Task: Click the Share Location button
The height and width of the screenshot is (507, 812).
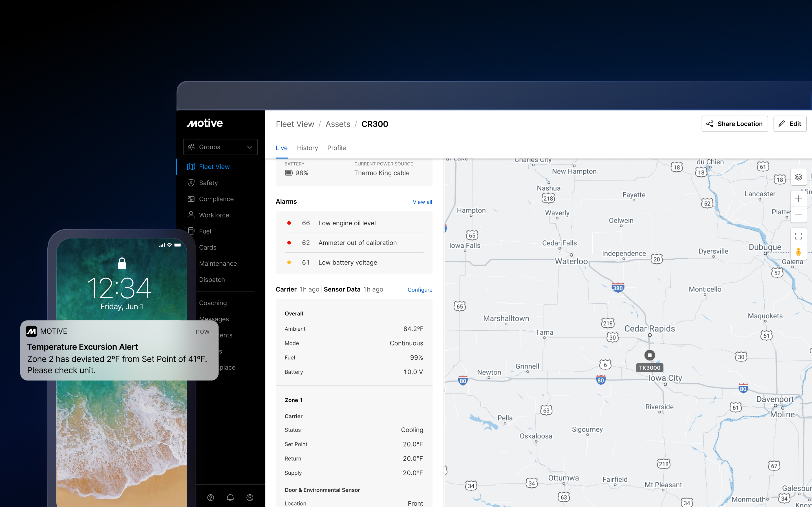Action: [x=735, y=124]
